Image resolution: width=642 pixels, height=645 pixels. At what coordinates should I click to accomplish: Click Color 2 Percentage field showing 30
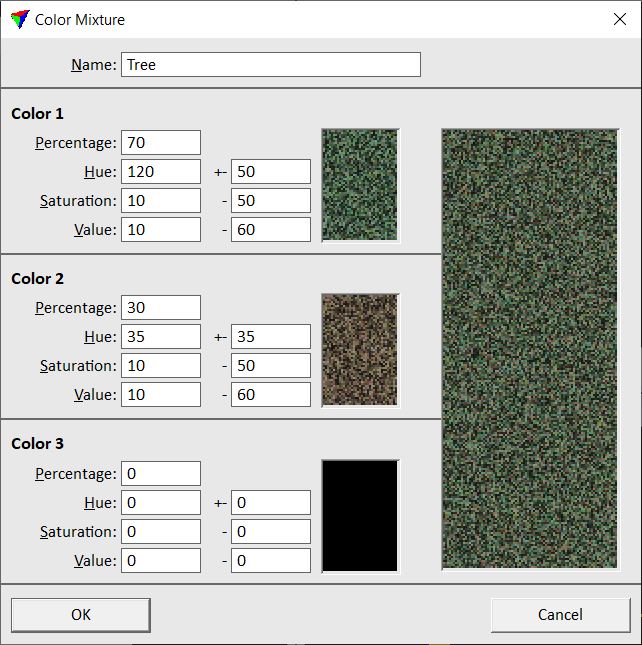(x=161, y=308)
